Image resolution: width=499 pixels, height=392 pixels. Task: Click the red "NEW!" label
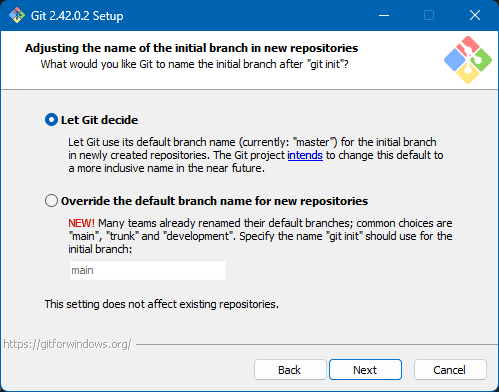pos(81,223)
